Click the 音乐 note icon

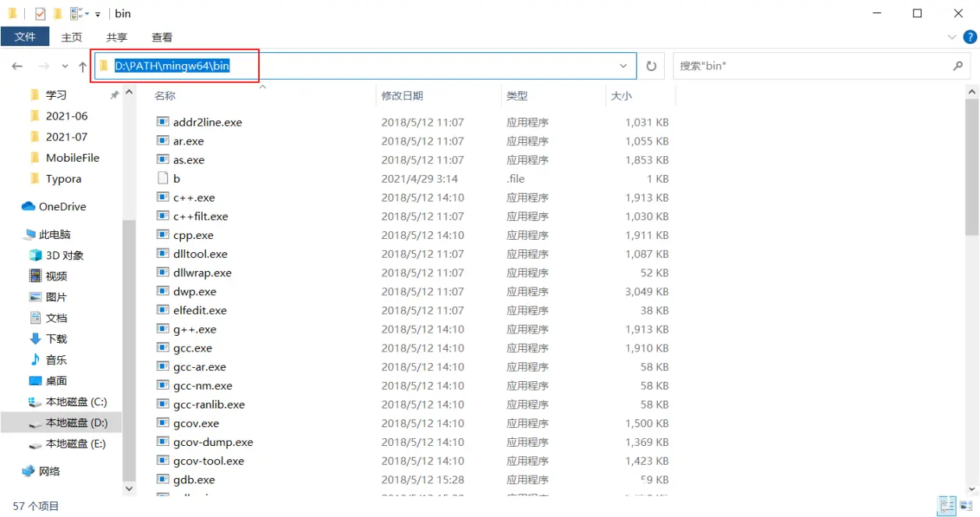pos(35,360)
